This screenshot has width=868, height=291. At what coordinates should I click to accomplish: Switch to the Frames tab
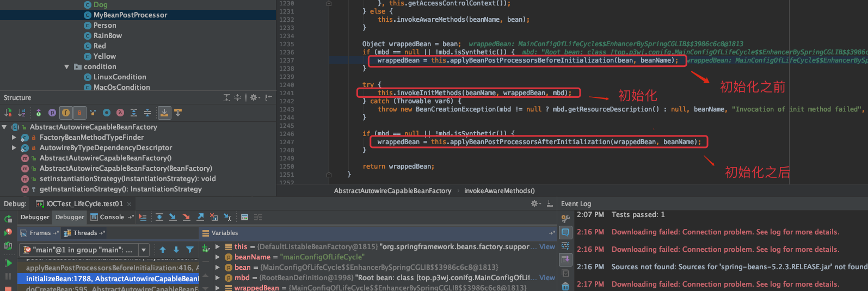pyautogui.click(x=40, y=233)
